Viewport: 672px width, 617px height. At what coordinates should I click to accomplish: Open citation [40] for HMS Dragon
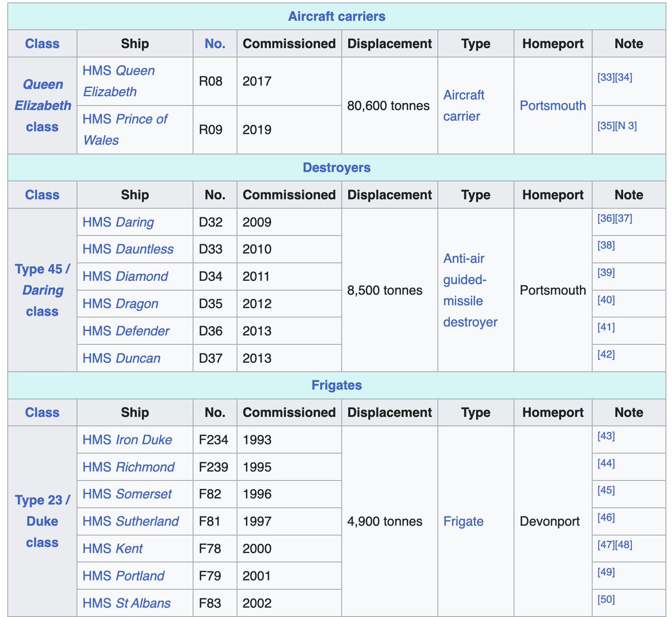coord(606,300)
